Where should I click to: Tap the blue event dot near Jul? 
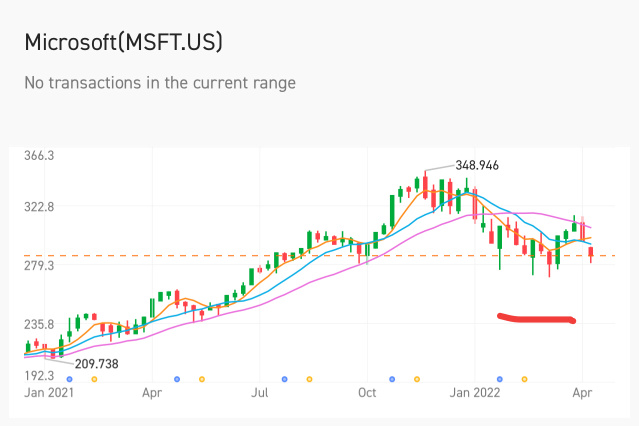[x=285, y=379]
